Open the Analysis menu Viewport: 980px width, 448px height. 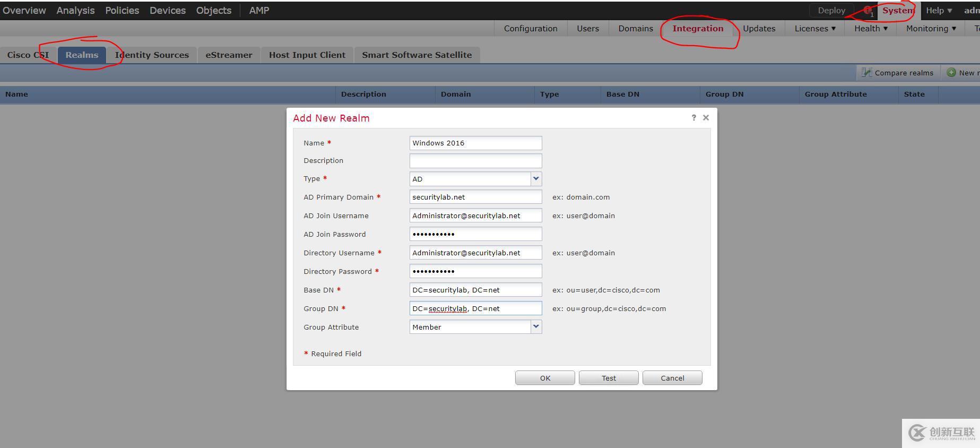coord(75,11)
